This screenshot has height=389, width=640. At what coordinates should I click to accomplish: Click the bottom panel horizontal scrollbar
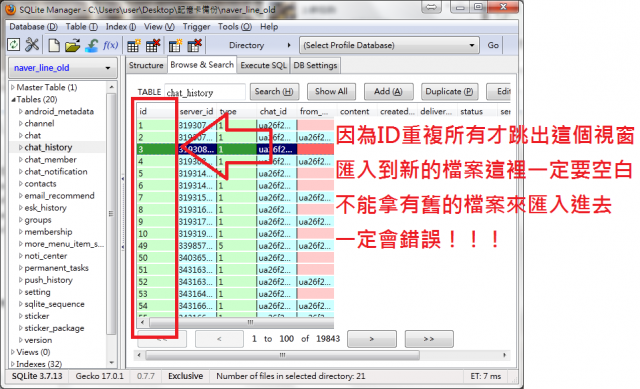tap(282, 355)
